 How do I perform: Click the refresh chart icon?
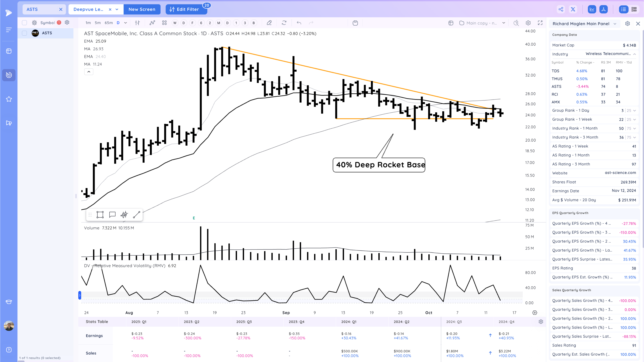tap(284, 23)
